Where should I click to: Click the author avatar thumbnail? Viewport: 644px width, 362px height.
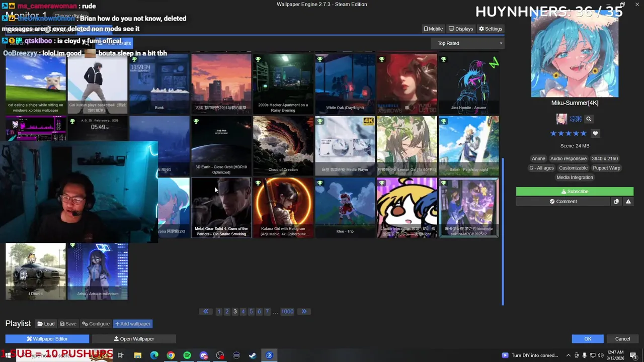pyautogui.click(x=561, y=119)
